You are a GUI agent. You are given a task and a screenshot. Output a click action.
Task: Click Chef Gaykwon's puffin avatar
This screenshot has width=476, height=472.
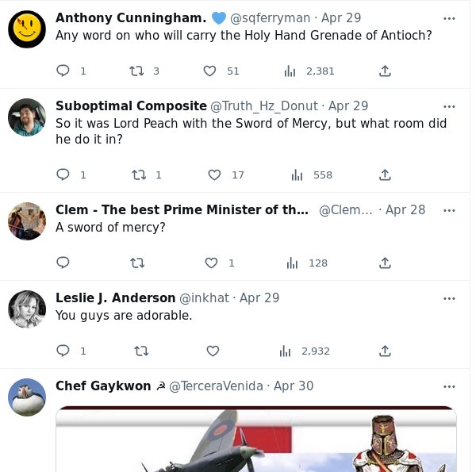click(x=27, y=397)
